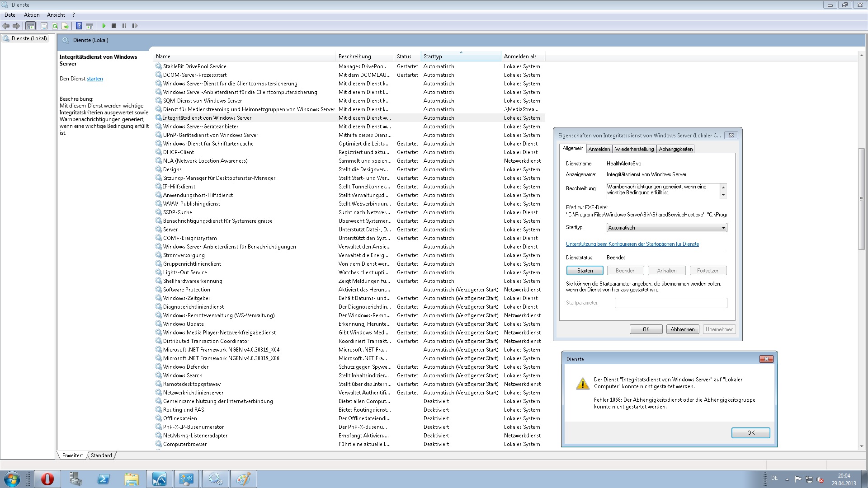This screenshot has height=488, width=868.
Task: Select the Windows Update service row
Action: [x=349, y=324]
